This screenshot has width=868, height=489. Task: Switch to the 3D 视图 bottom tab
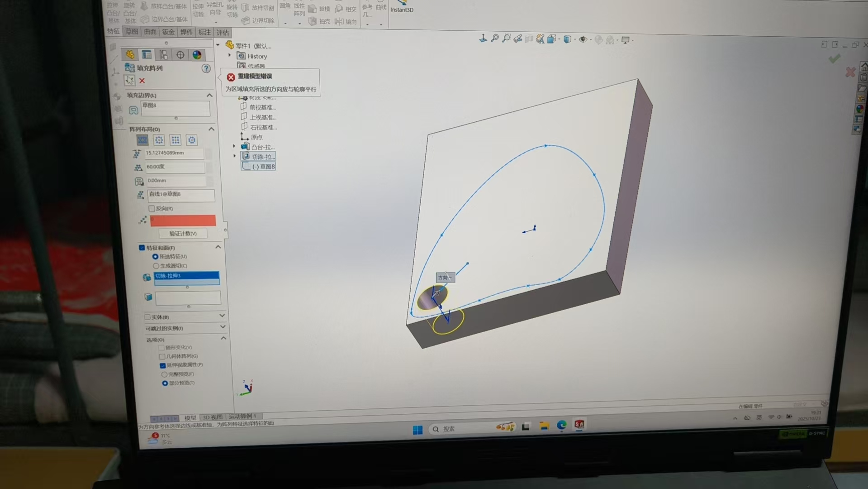pyautogui.click(x=212, y=417)
